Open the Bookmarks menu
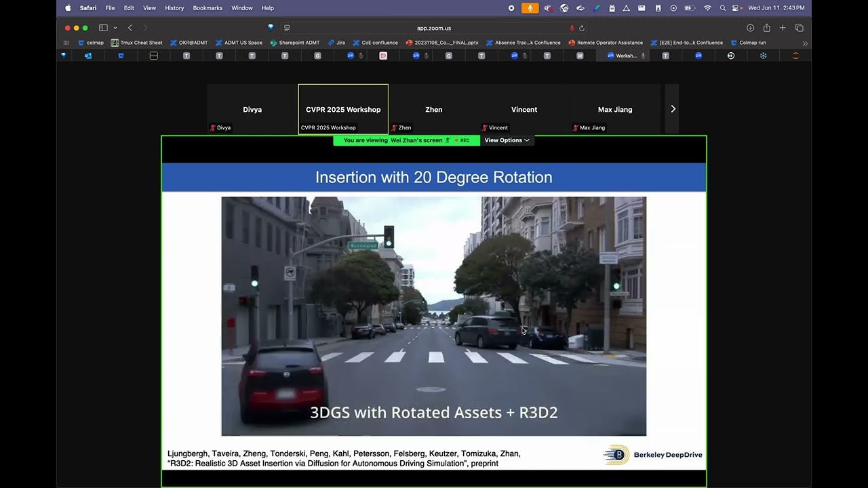 [x=208, y=8]
